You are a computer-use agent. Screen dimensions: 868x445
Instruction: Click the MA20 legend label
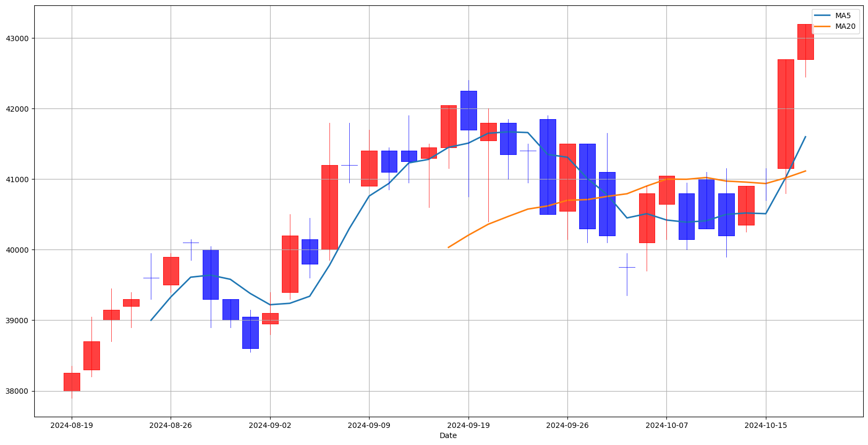tap(845, 27)
